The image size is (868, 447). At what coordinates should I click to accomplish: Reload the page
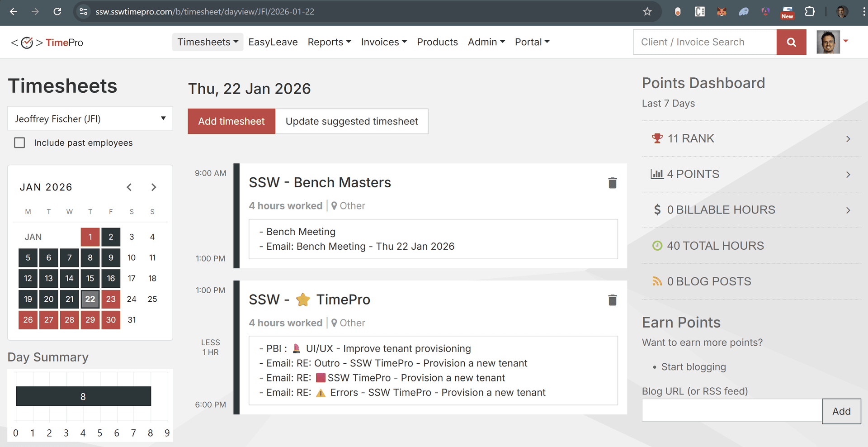57,12
